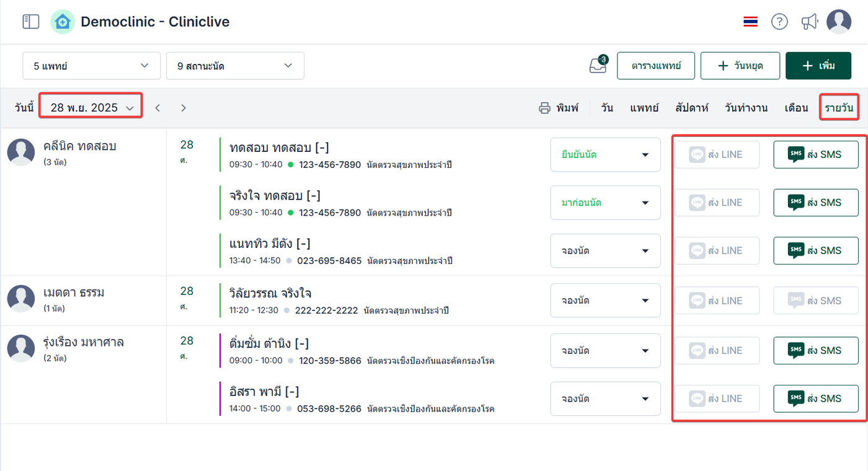868x471 pixels.
Task: Click the green เพิ่ม add button
Action: (x=818, y=66)
